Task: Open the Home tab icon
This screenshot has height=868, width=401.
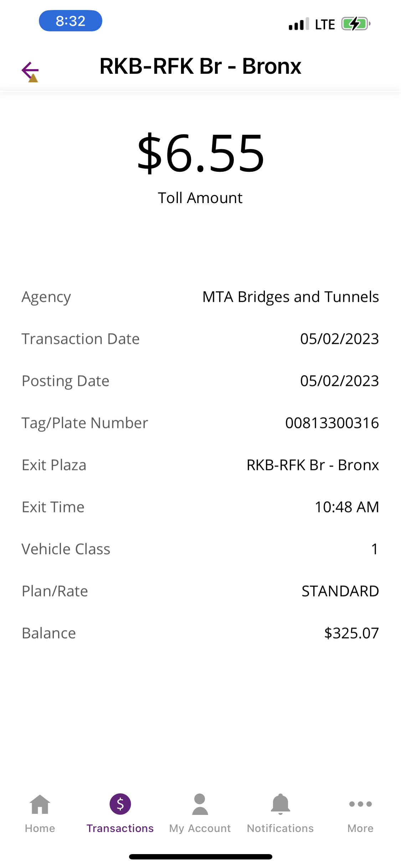Action: pyautogui.click(x=40, y=804)
